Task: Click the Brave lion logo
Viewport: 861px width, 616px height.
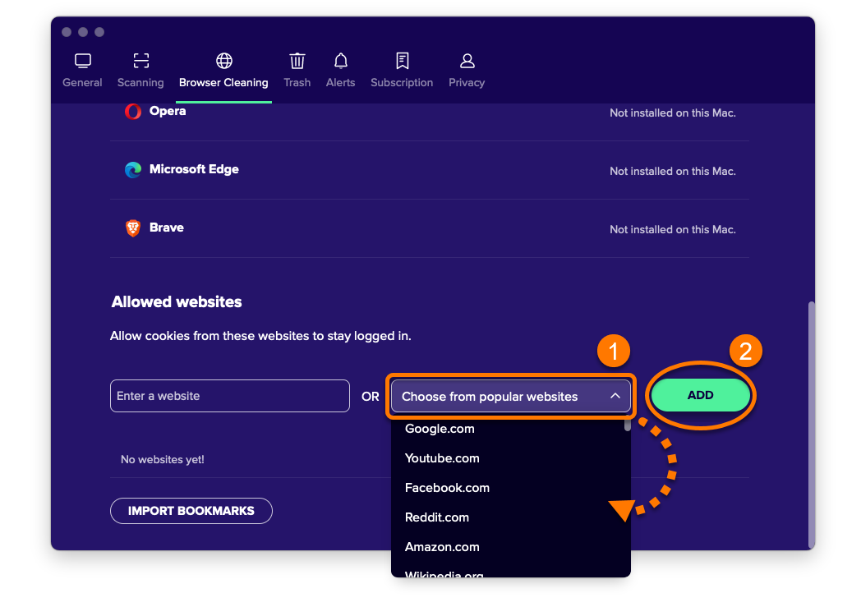Action: 133,228
